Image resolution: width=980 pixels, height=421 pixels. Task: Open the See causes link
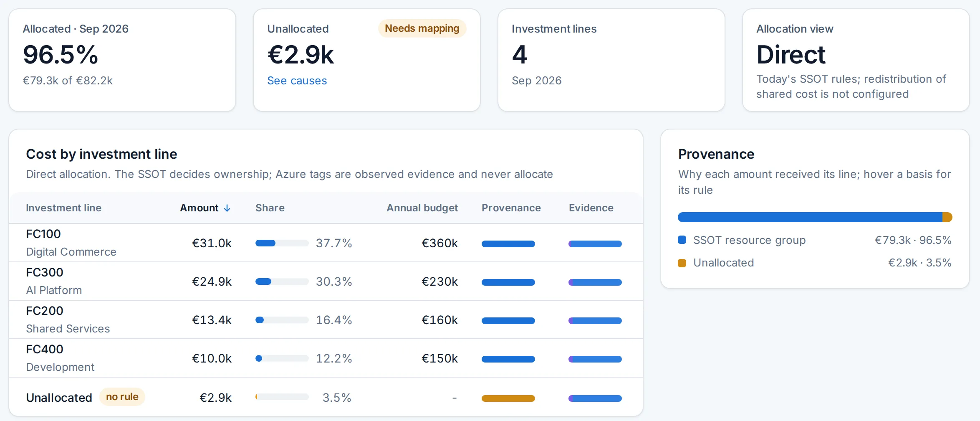(297, 81)
